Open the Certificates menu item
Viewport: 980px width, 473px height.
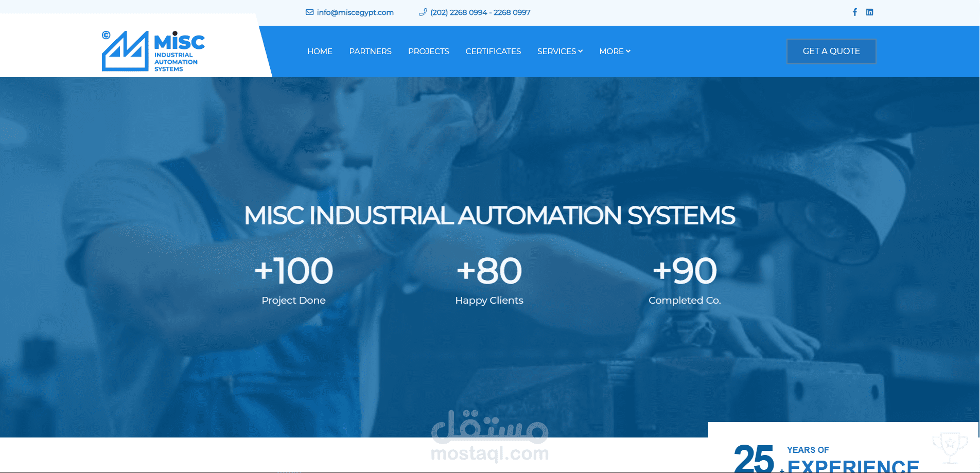pos(493,51)
